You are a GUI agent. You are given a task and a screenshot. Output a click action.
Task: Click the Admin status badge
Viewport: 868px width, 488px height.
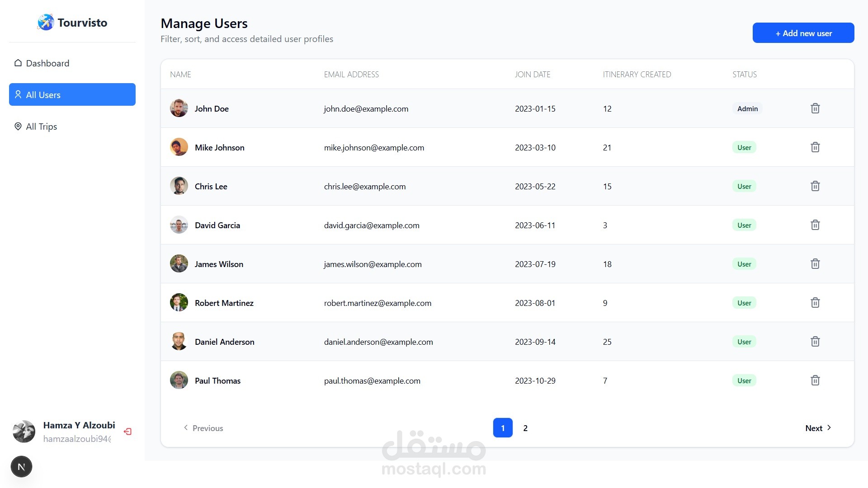click(747, 108)
